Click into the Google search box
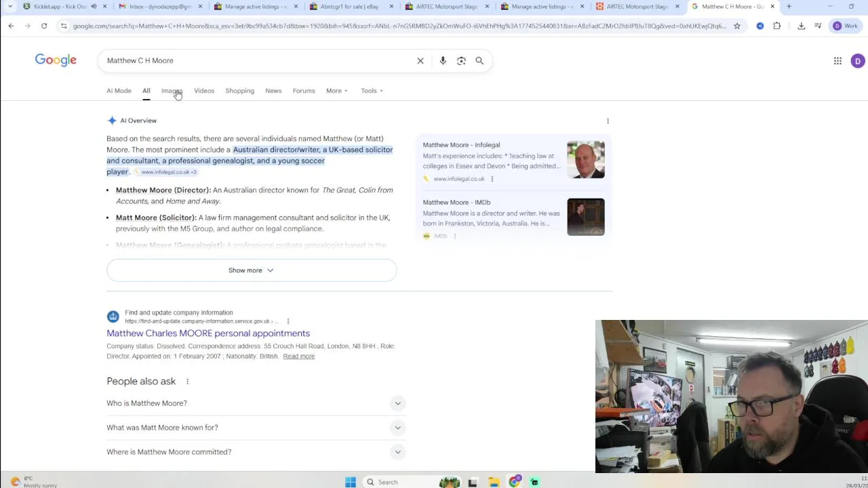The image size is (868, 488). point(258,61)
